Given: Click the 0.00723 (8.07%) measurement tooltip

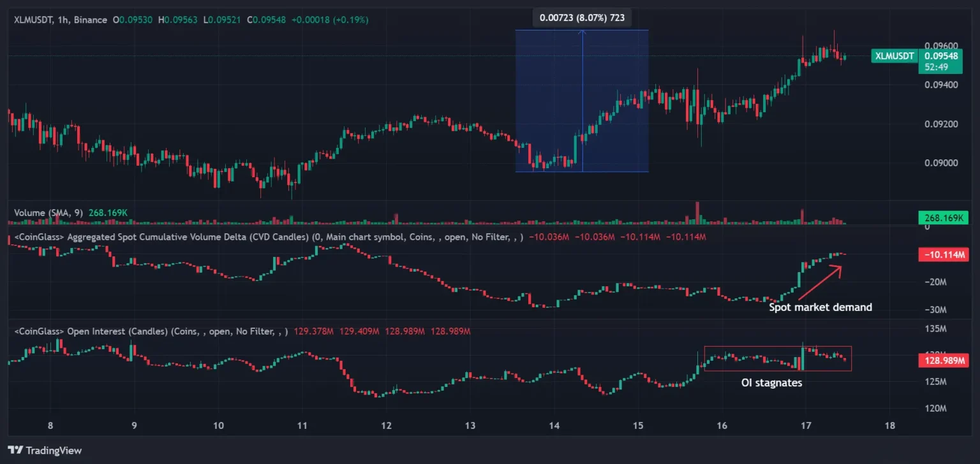Looking at the screenshot, I should coord(581,17).
